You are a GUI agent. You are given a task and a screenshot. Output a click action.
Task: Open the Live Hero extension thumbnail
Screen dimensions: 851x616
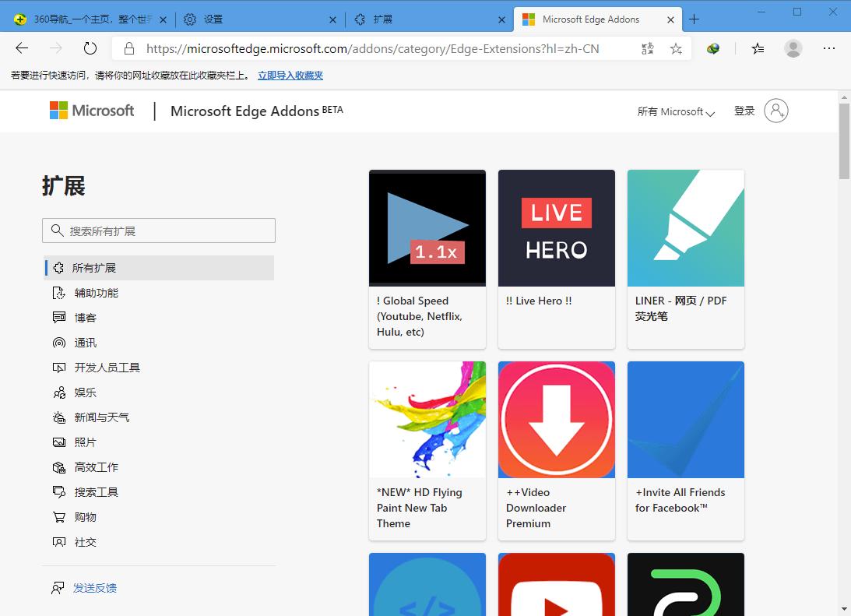tap(556, 228)
